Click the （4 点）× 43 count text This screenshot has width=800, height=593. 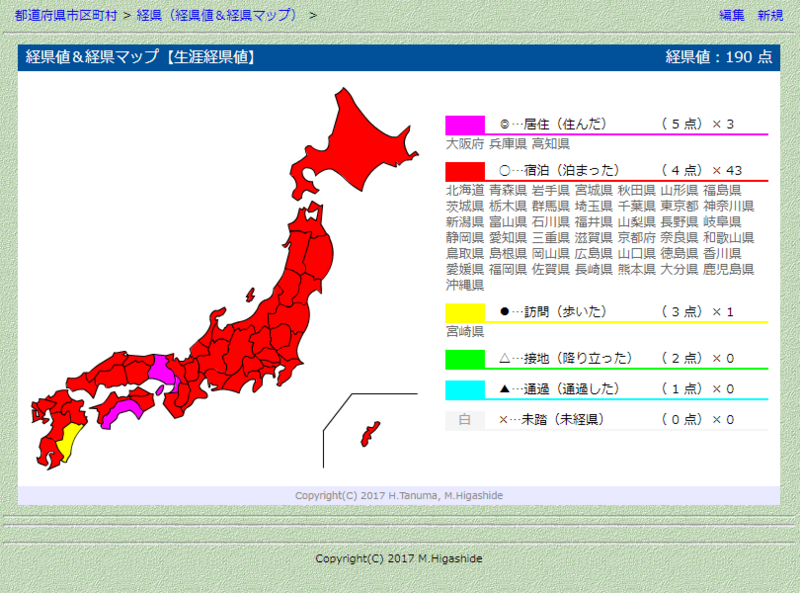click(701, 170)
